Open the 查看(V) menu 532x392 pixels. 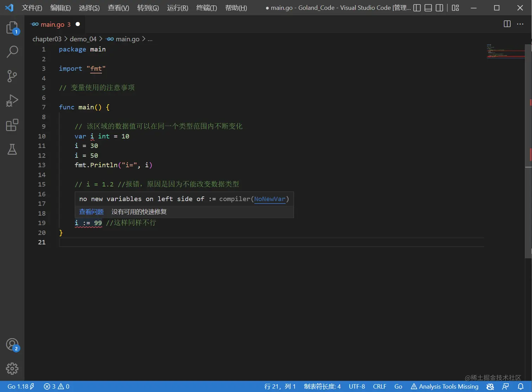tap(118, 8)
